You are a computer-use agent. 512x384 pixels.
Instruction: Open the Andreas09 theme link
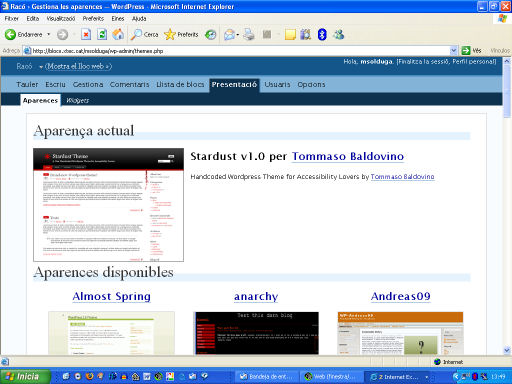(x=401, y=296)
